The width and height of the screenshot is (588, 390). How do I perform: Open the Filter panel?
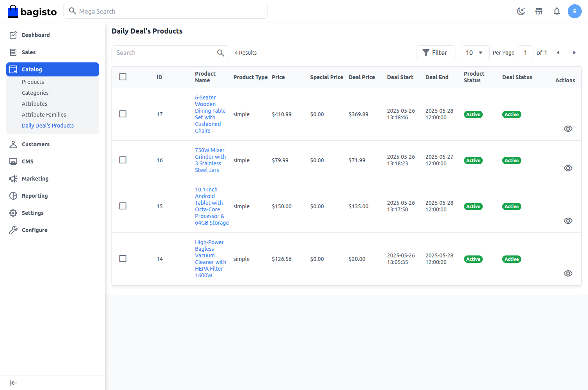pyautogui.click(x=436, y=53)
